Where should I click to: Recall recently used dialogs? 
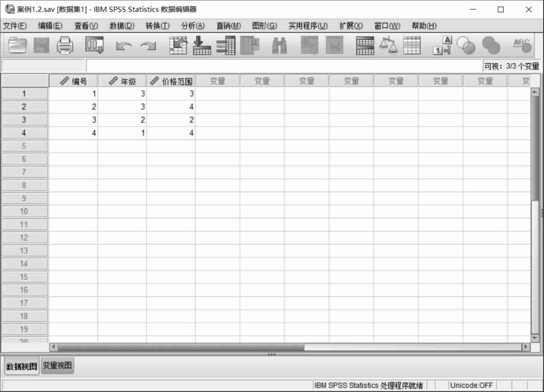pos(94,45)
